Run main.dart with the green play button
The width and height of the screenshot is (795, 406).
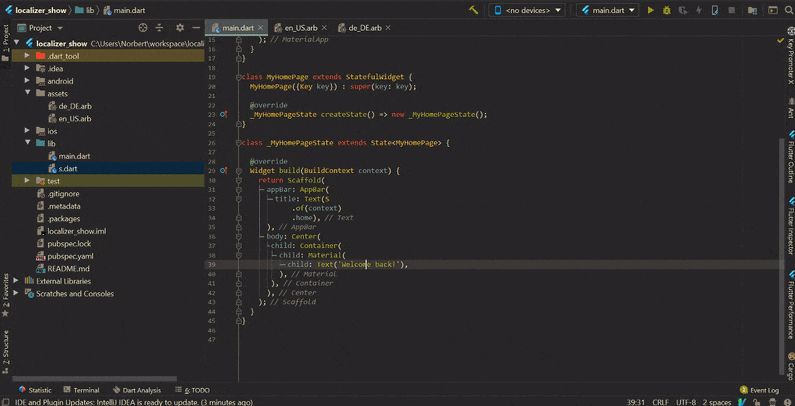651,10
